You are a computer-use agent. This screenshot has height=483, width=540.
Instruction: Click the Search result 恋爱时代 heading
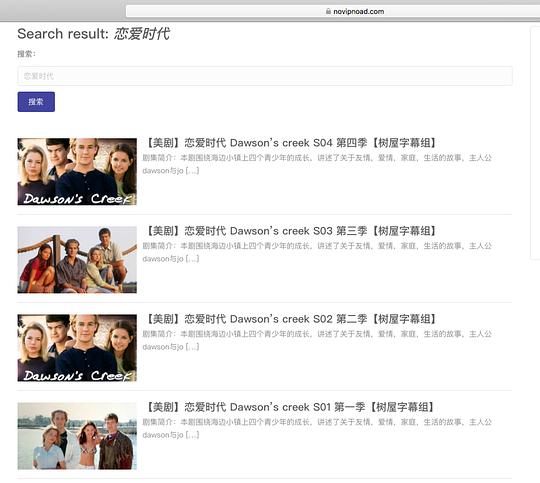click(x=94, y=34)
